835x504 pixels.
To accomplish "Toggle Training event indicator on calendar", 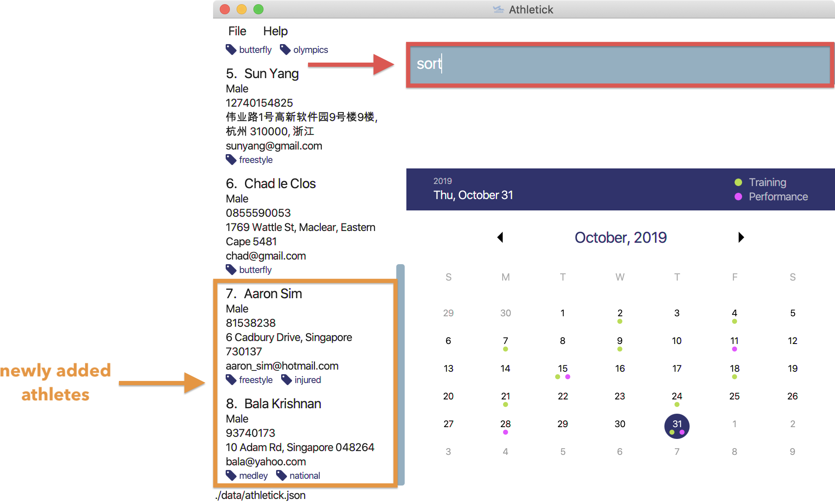I will 735,183.
